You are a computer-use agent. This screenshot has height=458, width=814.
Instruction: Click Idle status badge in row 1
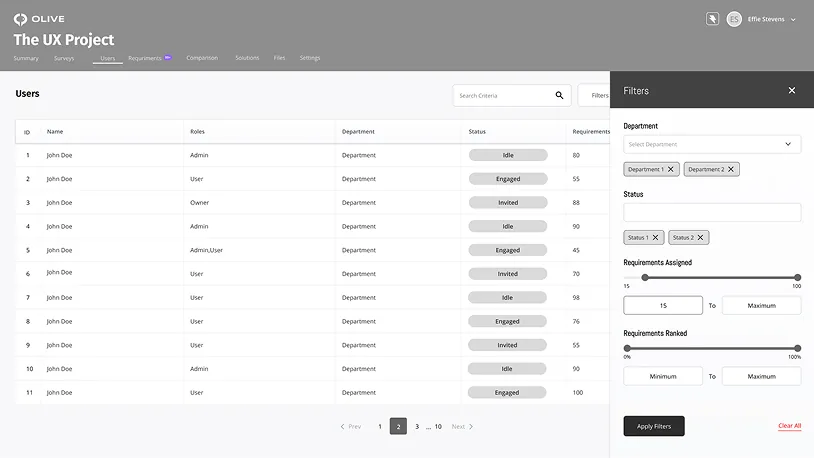(x=508, y=155)
